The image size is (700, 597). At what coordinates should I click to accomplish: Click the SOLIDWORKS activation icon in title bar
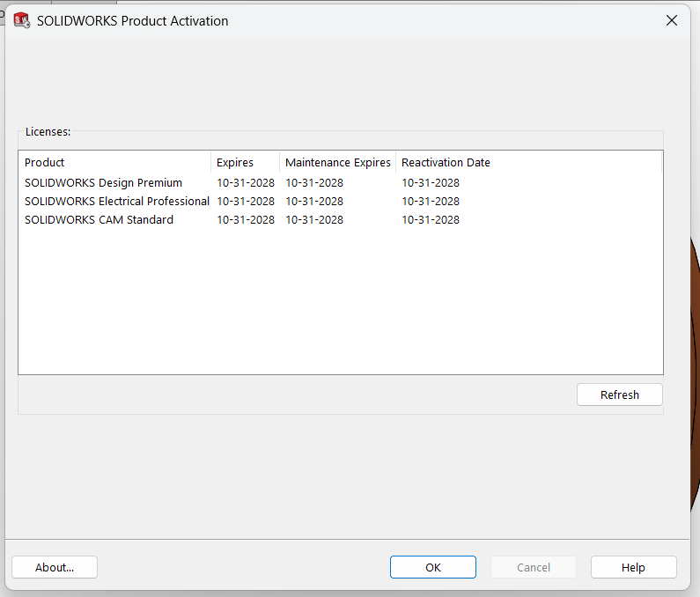21,20
